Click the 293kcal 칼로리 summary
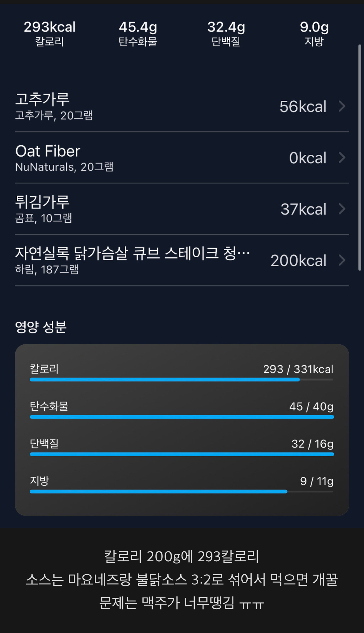 click(50, 33)
